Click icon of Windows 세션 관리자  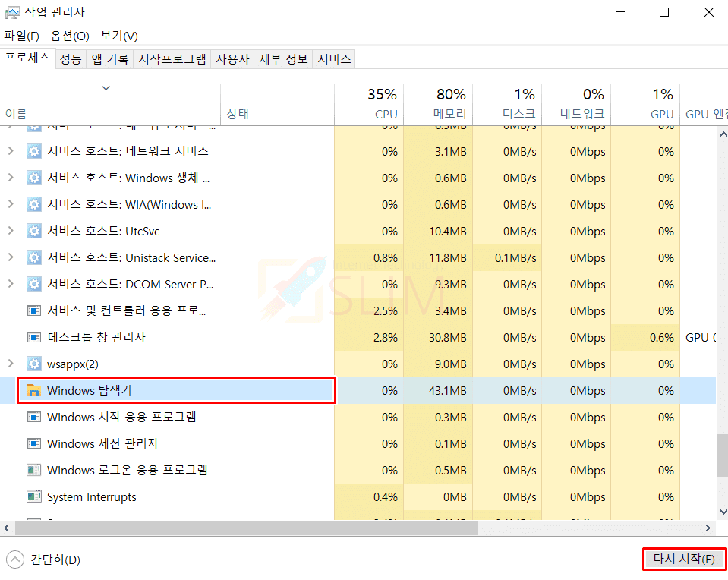34,443
